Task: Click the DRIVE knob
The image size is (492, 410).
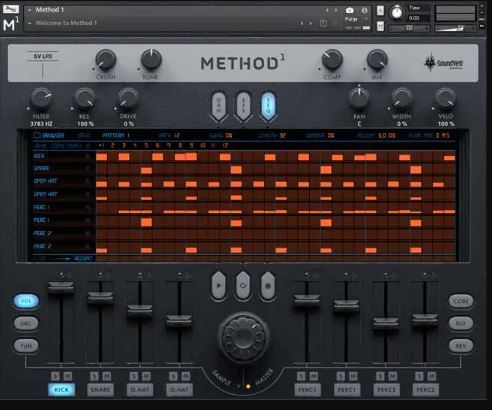Action: click(128, 99)
